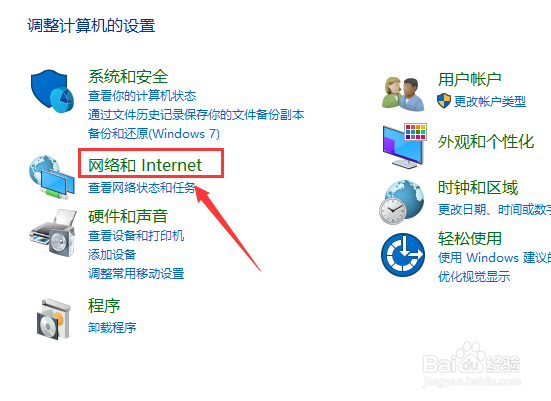Image resolution: width=551 pixels, height=401 pixels.
Task: Click the Clock and Region globe icon
Action: [x=402, y=202]
